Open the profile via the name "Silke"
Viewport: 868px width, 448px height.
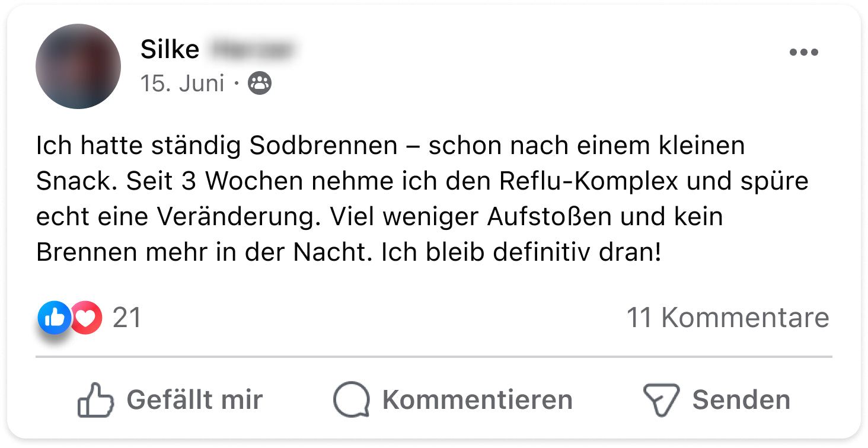coord(170,50)
